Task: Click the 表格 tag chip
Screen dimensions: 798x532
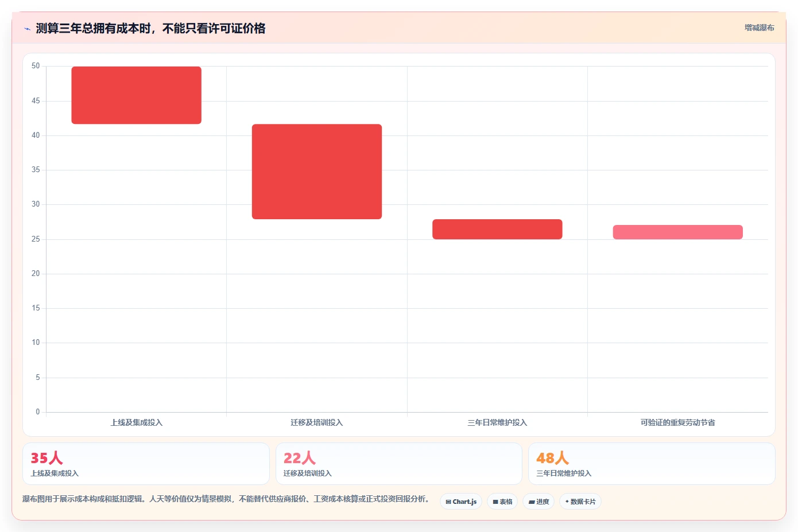Action: coord(502,502)
